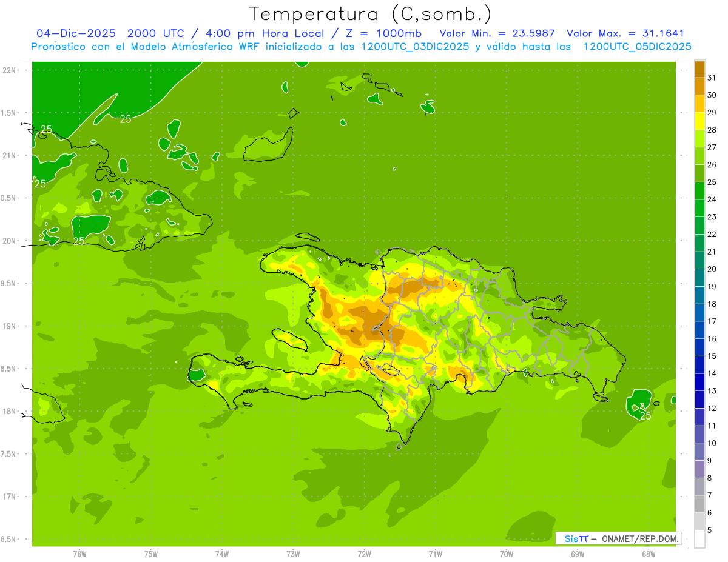Select the 1200UTC_05DIC2025 valid-until time
The width and height of the screenshot is (728, 562).
pos(637,47)
